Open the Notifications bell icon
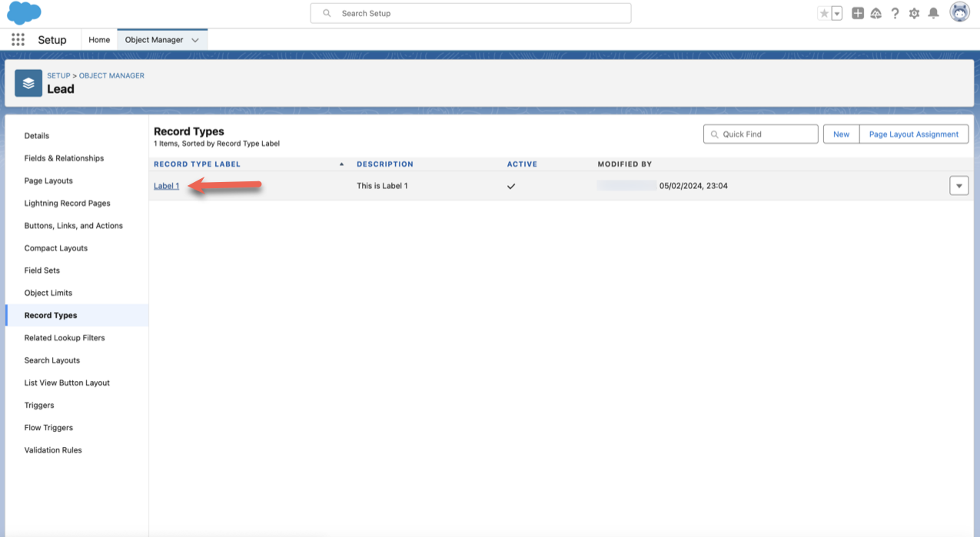 point(933,13)
